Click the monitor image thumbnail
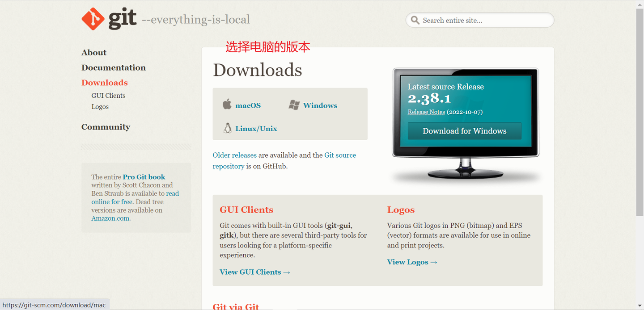 pyautogui.click(x=466, y=124)
